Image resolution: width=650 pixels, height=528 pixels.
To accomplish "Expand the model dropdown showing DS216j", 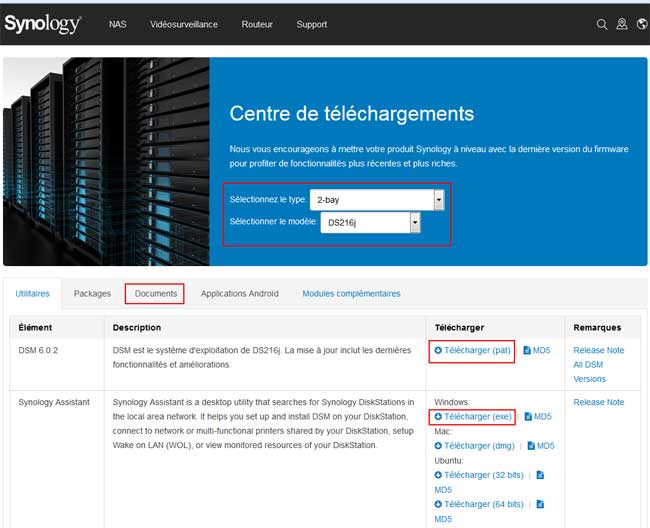I will coord(415,225).
